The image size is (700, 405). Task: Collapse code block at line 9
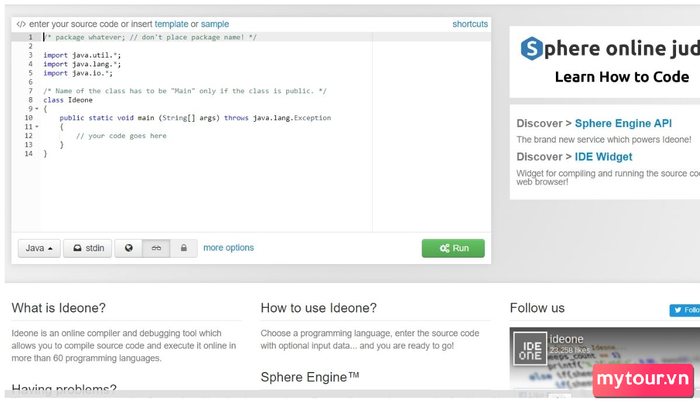37,109
